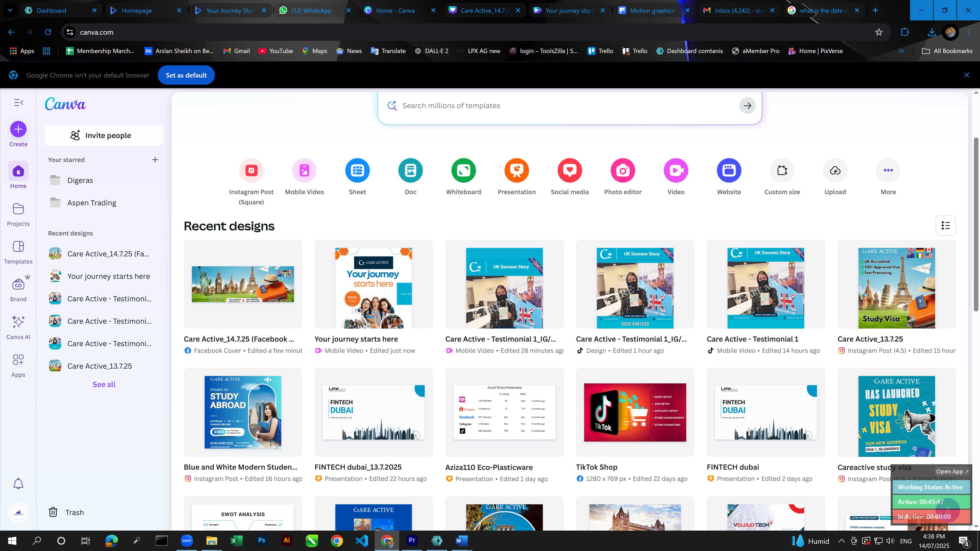The height and width of the screenshot is (551, 980).
Task: Open Templates in Canva sidebar
Action: point(18,252)
